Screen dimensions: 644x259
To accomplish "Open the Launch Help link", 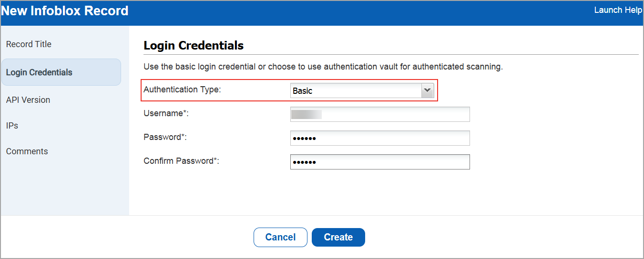I will tap(618, 10).
